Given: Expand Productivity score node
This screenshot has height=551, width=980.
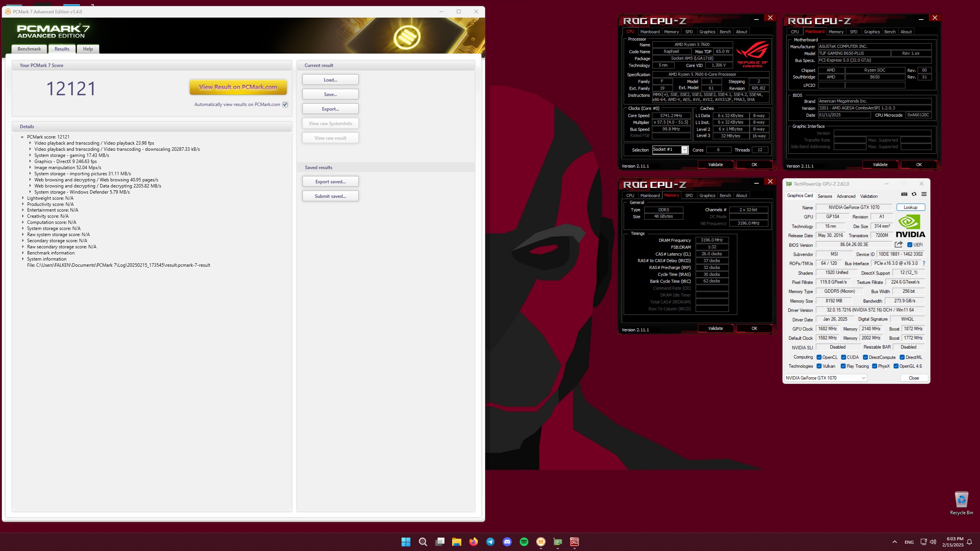Looking at the screenshot, I should pos(23,204).
